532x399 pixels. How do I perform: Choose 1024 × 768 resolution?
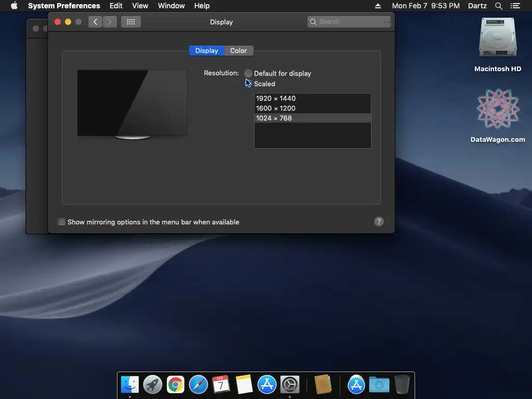312,118
